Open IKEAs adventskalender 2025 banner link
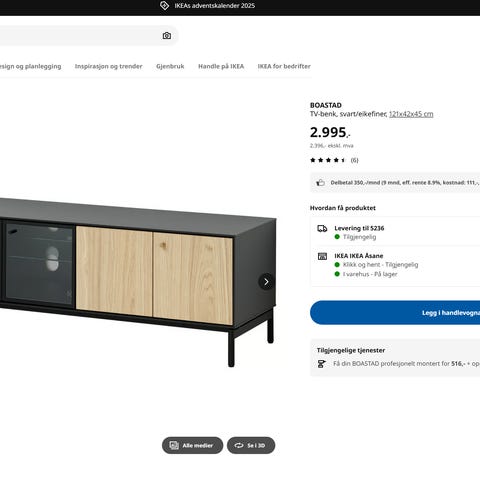Viewport: 480px width, 480px height. click(215, 6)
